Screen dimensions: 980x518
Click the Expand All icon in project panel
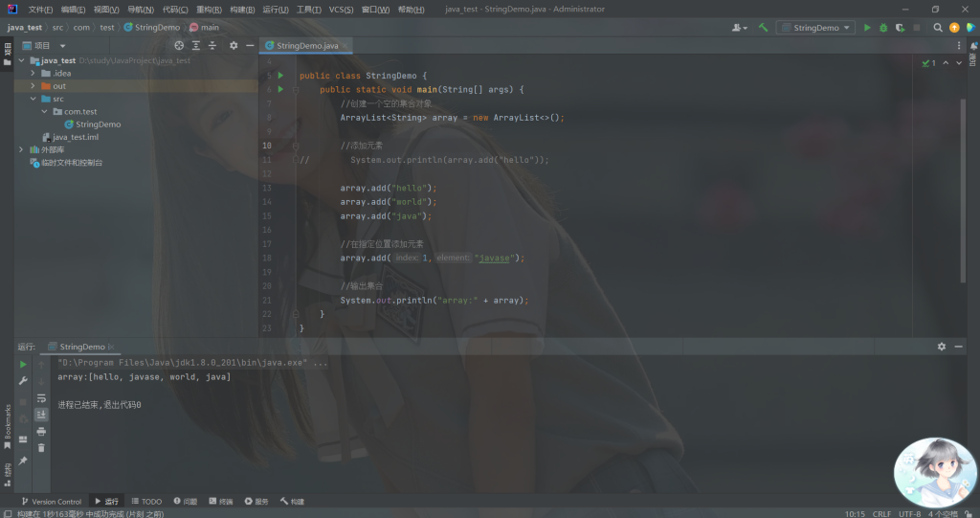click(x=196, y=45)
